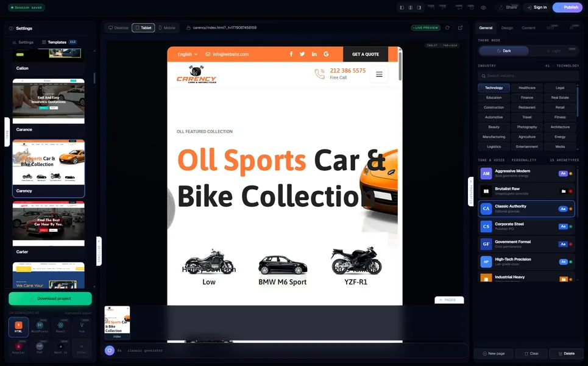This screenshot has height=366, width=588.
Task: Collapse the PROPERTIES side handle
Action: point(471,192)
